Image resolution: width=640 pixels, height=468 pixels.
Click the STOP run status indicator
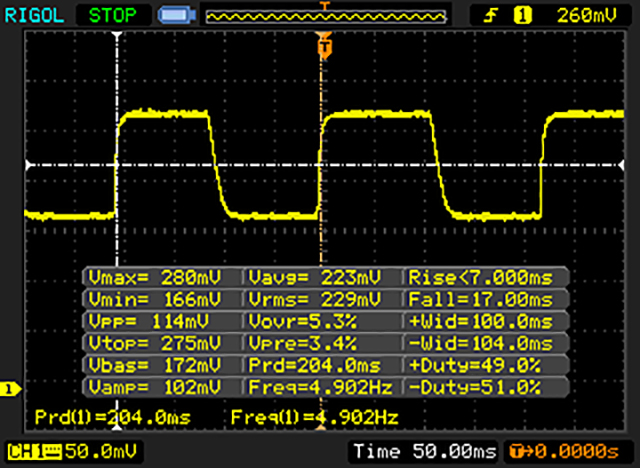tap(113, 16)
